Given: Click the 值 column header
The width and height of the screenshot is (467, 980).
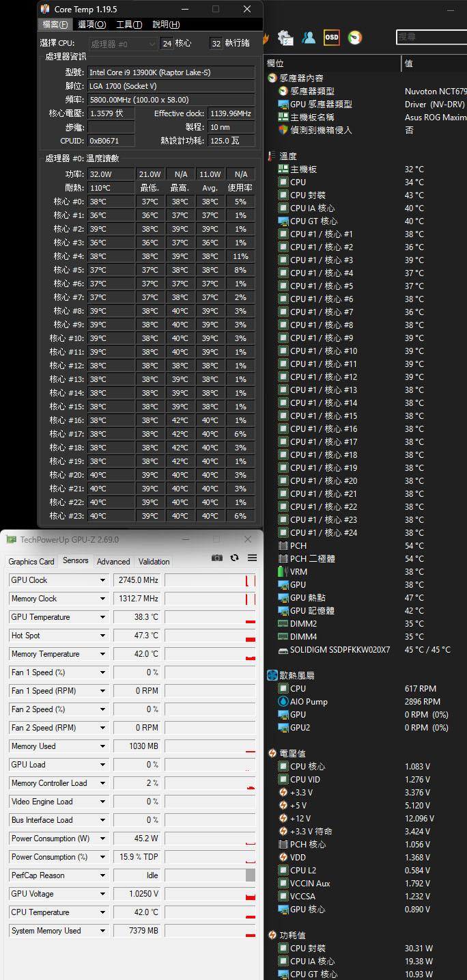Looking at the screenshot, I should pos(435,64).
